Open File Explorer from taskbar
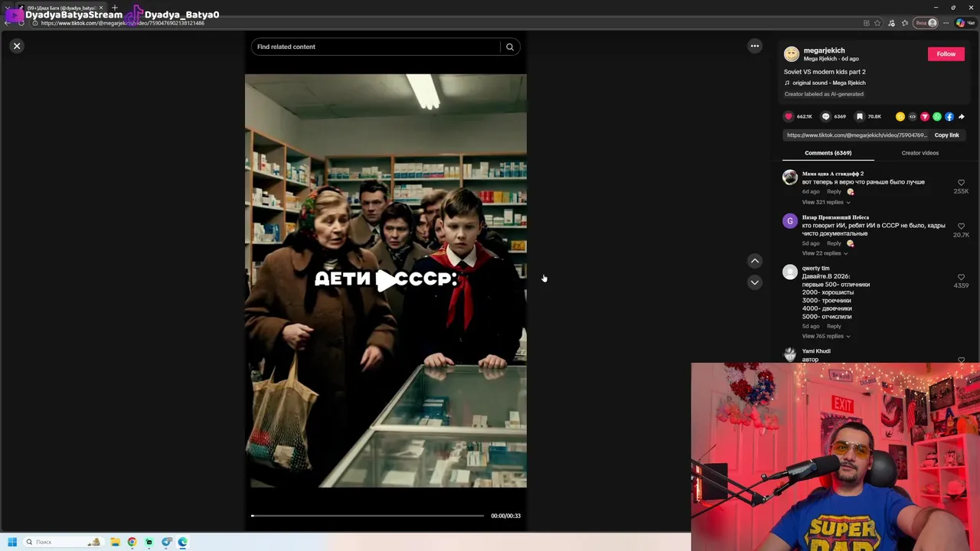Screen dimensions: 980x551 pyautogui.click(x=115, y=542)
